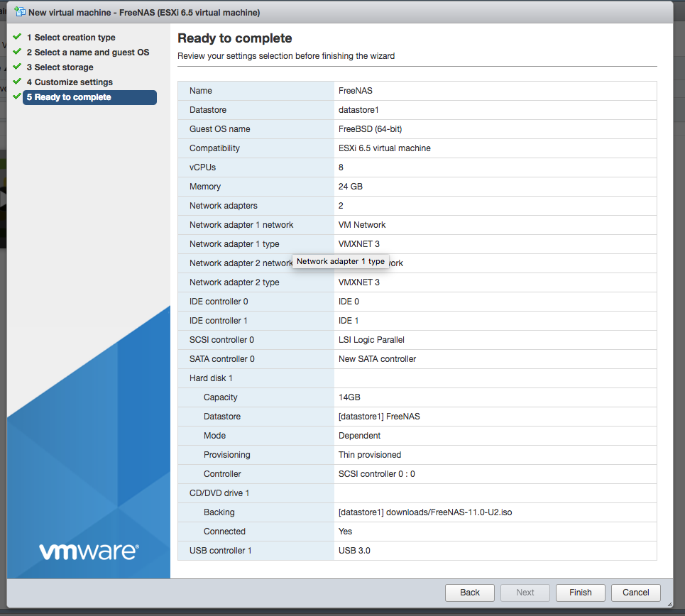
Task: Click the IDE 1 value
Action: (349, 321)
